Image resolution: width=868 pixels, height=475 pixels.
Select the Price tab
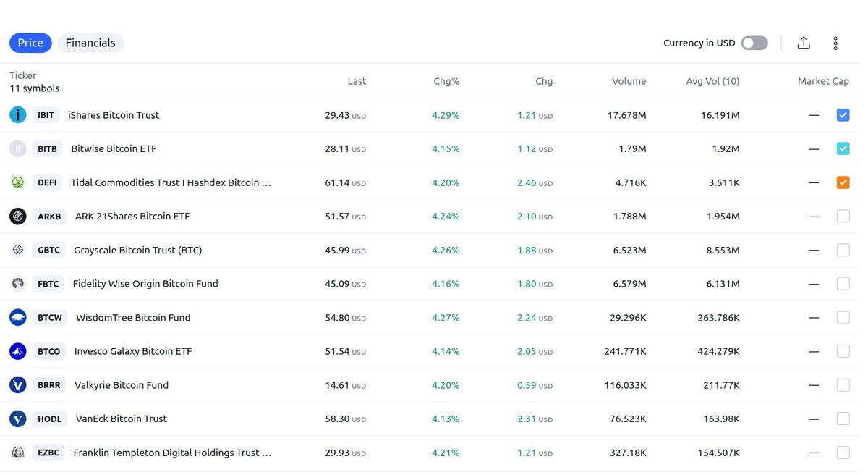[30, 43]
